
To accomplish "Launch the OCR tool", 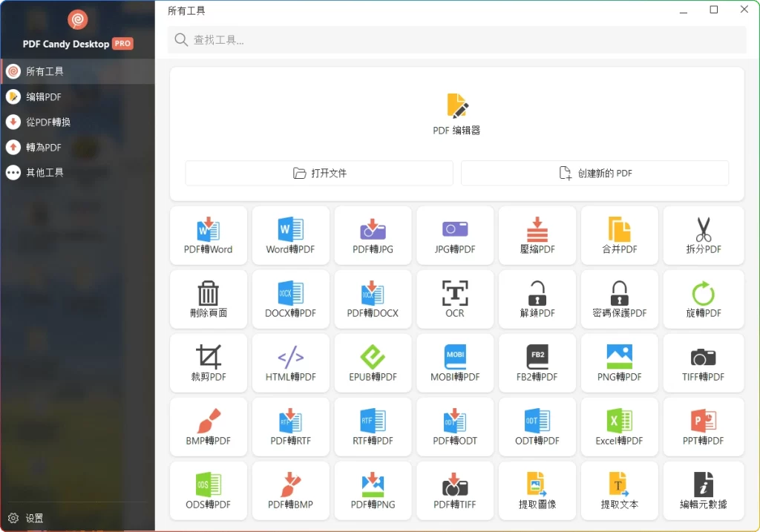I will tap(455, 299).
